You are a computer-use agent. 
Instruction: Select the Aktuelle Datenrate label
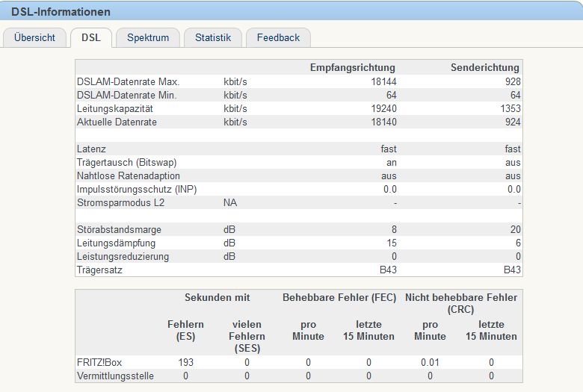tap(117, 122)
